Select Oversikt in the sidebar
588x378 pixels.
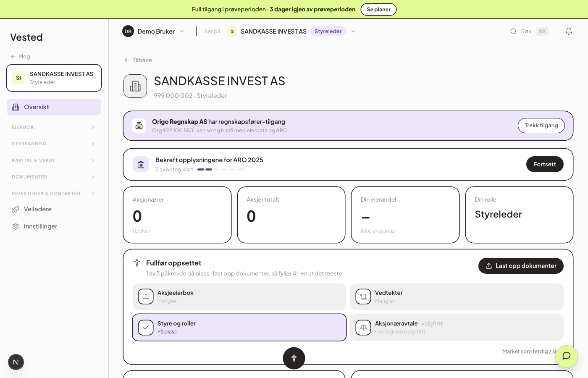tap(54, 107)
